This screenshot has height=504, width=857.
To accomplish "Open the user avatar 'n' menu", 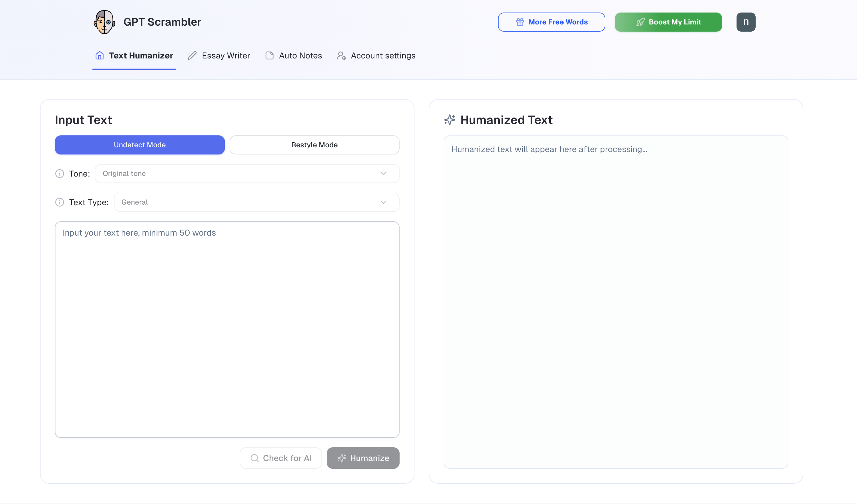I will pyautogui.click(x=745, y=22).
